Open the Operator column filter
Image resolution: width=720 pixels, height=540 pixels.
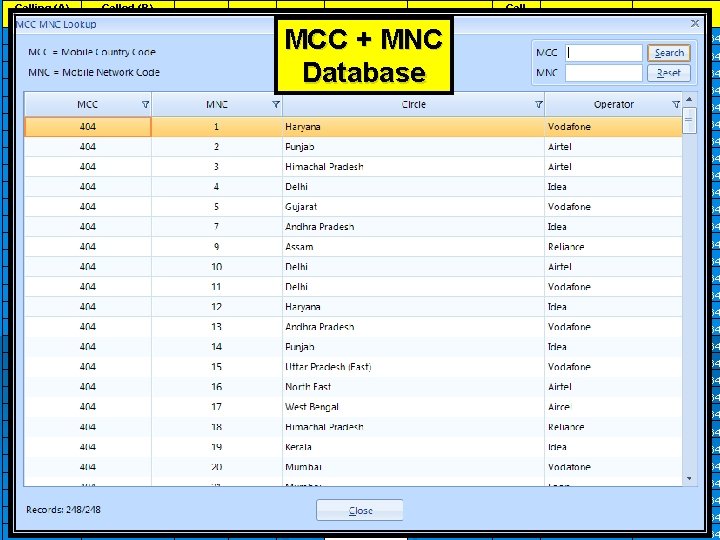pos(676,105)
